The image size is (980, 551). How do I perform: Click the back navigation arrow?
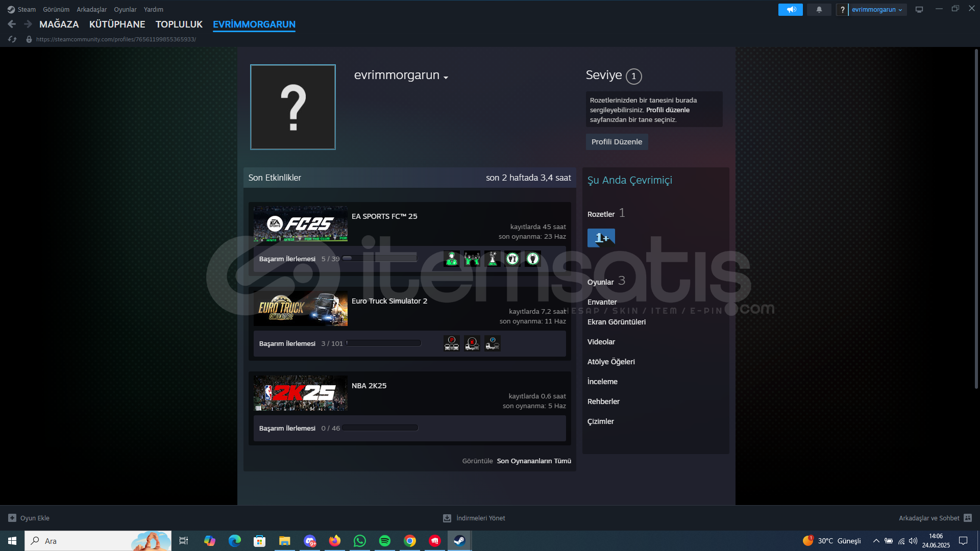(12, 24)
